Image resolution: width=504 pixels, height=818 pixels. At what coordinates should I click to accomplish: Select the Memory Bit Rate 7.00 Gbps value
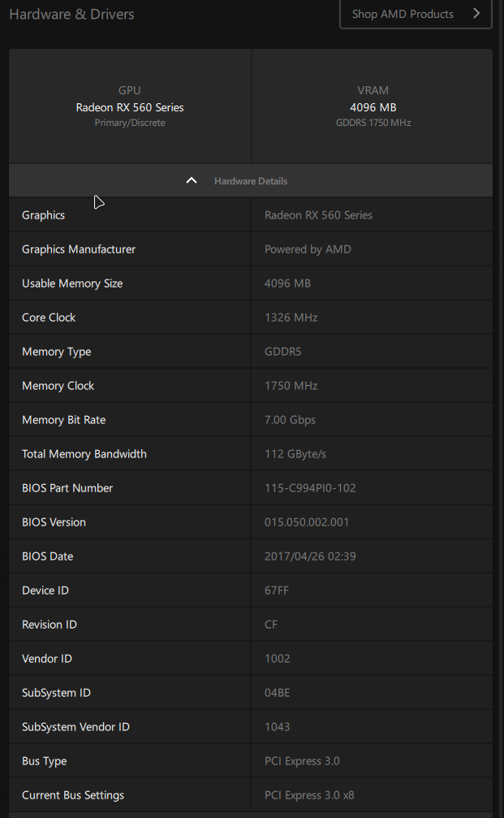point(290,420)
